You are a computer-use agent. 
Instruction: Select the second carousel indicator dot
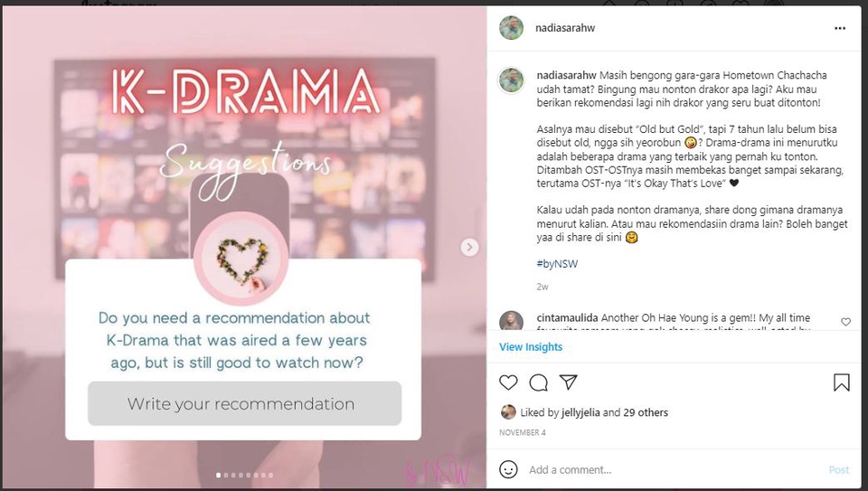[226, 475]
